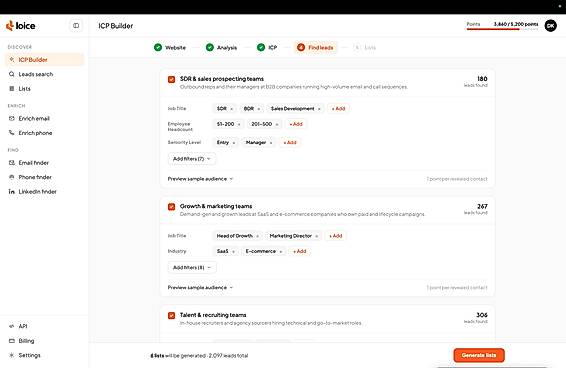Add a job title to SDR segment

(338, 108)
